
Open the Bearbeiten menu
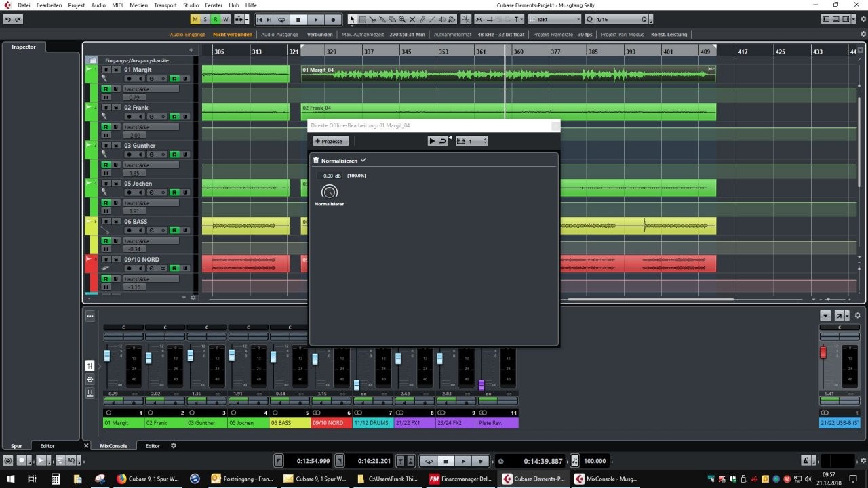point(49,5)
